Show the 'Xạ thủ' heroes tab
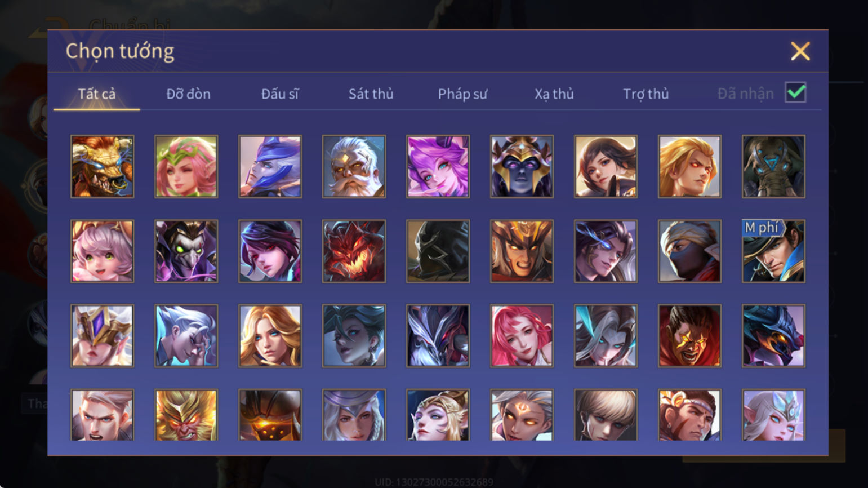 pos(554,94)
